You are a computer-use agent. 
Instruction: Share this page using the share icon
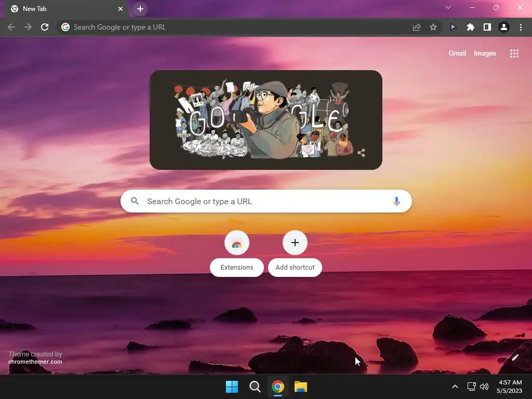point(416,27)
